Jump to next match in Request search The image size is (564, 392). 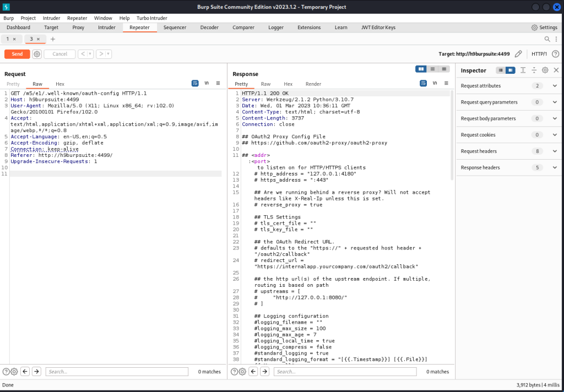(36, 372)
